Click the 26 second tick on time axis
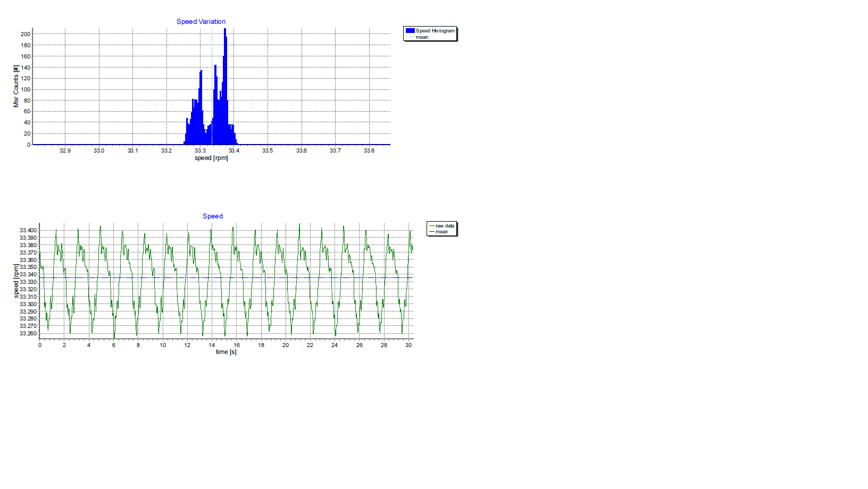This screenshot has height=489, width=868. [x=360, y=345]
